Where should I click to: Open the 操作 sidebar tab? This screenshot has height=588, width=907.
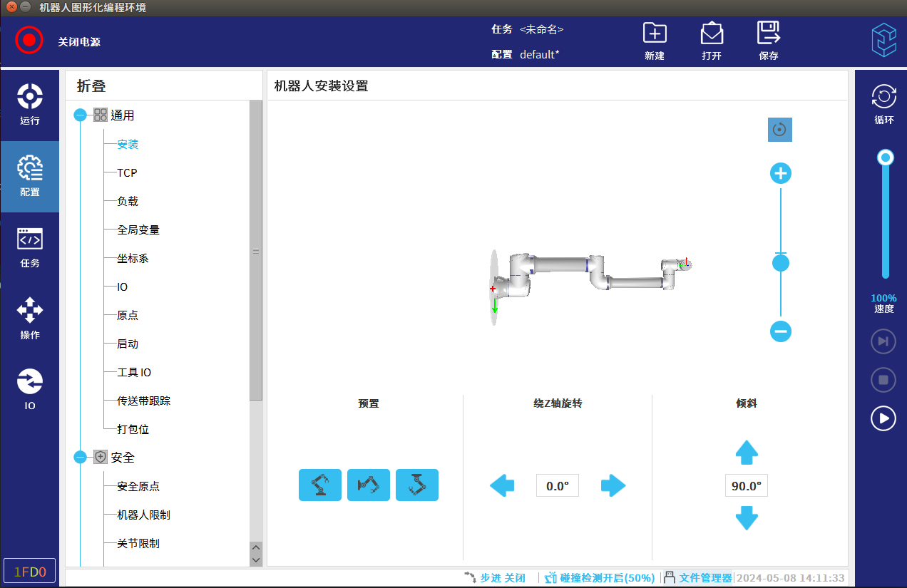[30, 319]
